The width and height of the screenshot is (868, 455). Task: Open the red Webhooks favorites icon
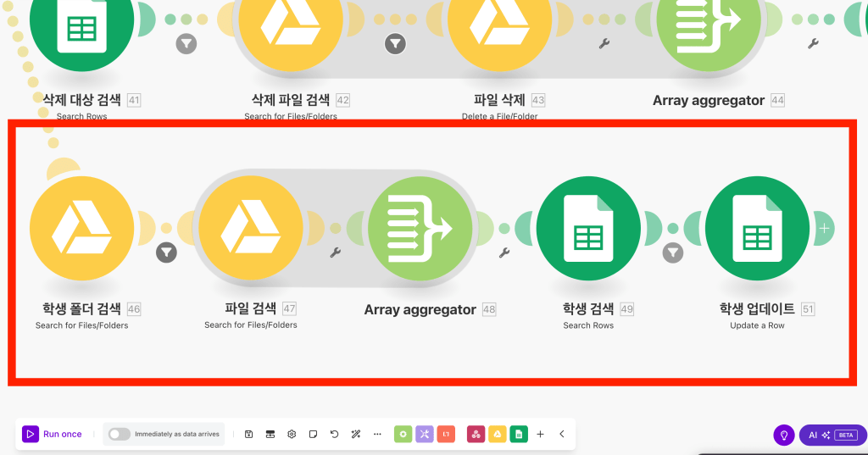476,435
